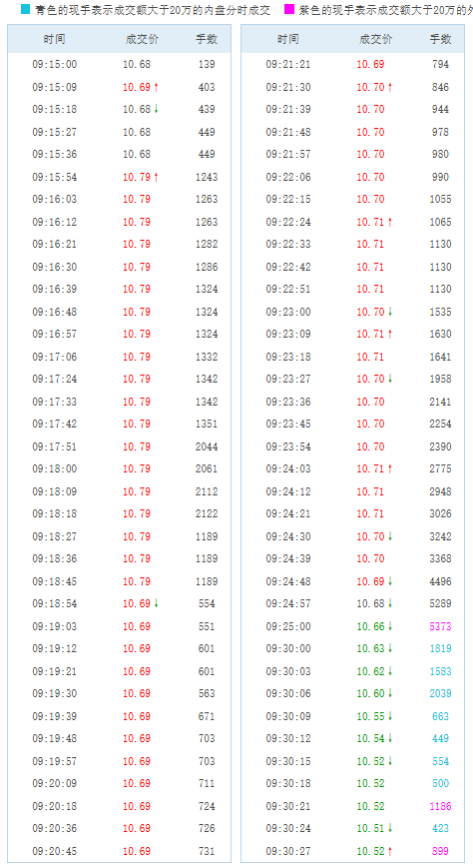Click the legend text starting with 紫色的现手
473x868 pixels.
click(x=386, y=10)
